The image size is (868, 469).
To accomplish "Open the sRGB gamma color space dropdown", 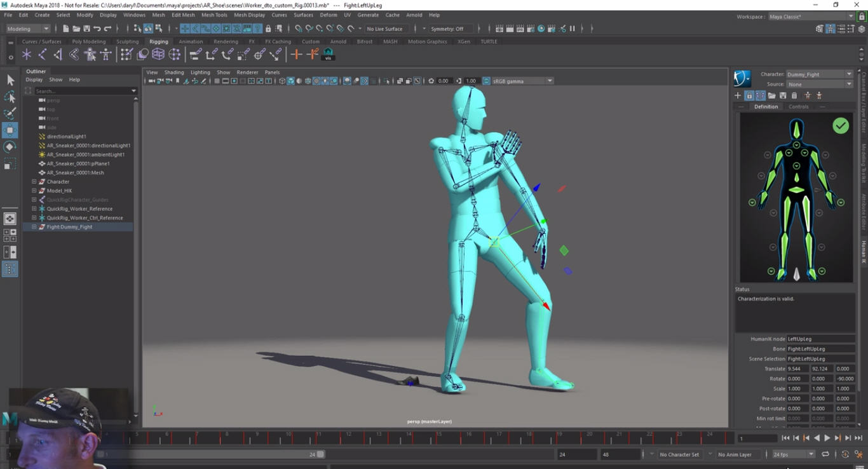I will pyautogui.click(x=522, y=81).
